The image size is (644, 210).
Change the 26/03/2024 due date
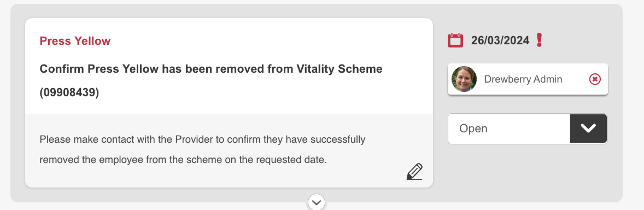(x=500, y=40)
